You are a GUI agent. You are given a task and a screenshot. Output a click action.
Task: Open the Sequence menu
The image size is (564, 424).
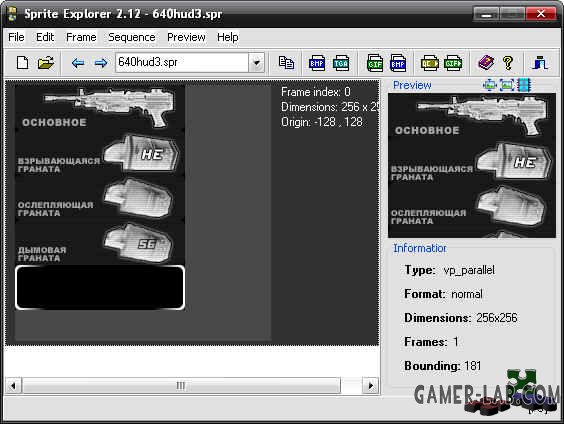132,37
